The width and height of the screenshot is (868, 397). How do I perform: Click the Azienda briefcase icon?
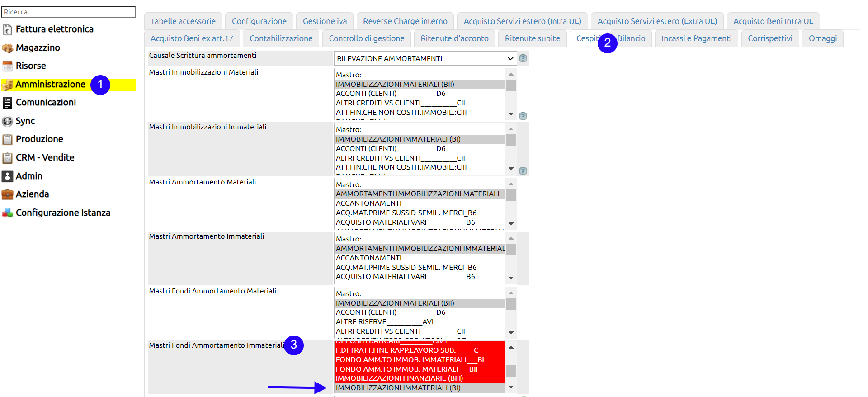[7, 194]
